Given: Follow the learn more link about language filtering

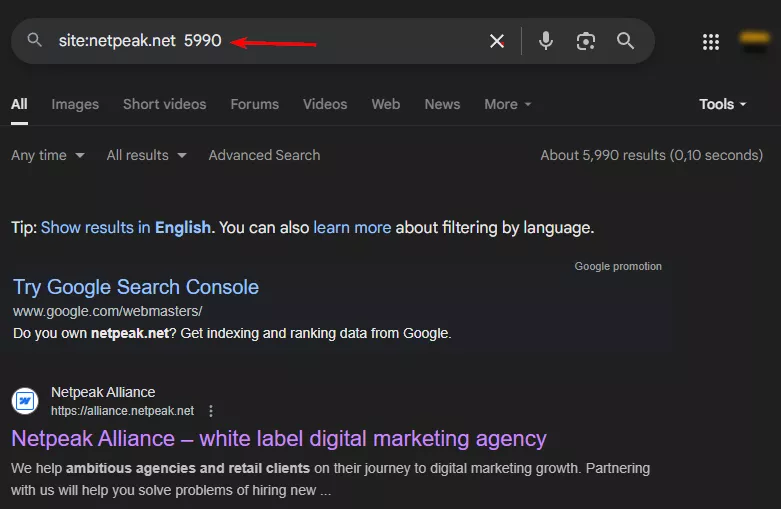Looking at the screenshot, I should [x=352, y=228].
